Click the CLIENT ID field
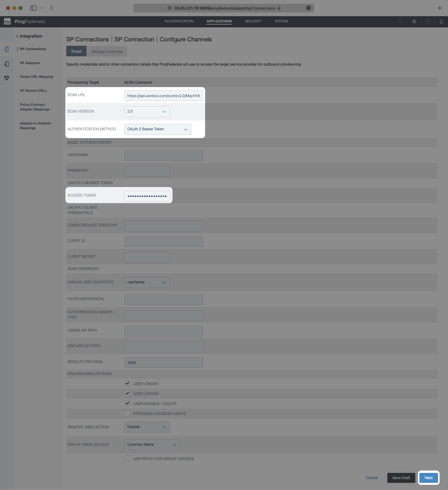The image size is (448, 490). pyautogui.click(x=164, y=242)
